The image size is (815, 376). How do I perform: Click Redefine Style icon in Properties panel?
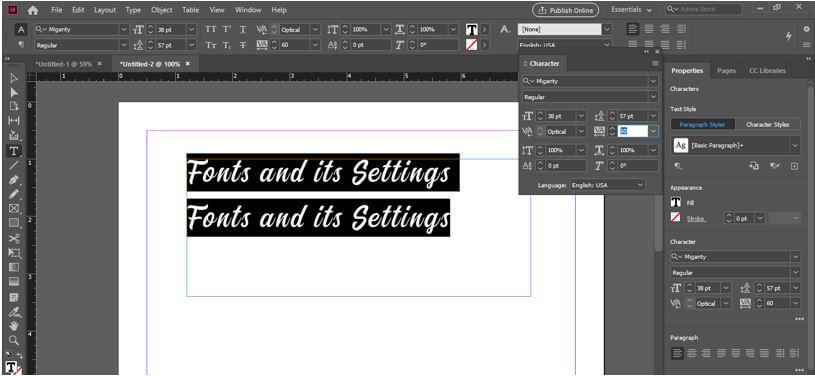coord(754,166)
